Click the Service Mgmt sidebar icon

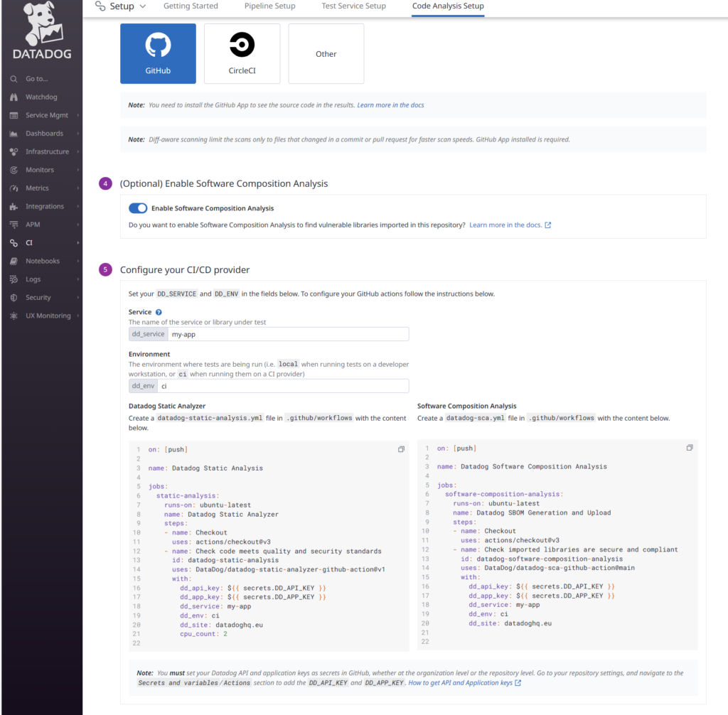14,115
